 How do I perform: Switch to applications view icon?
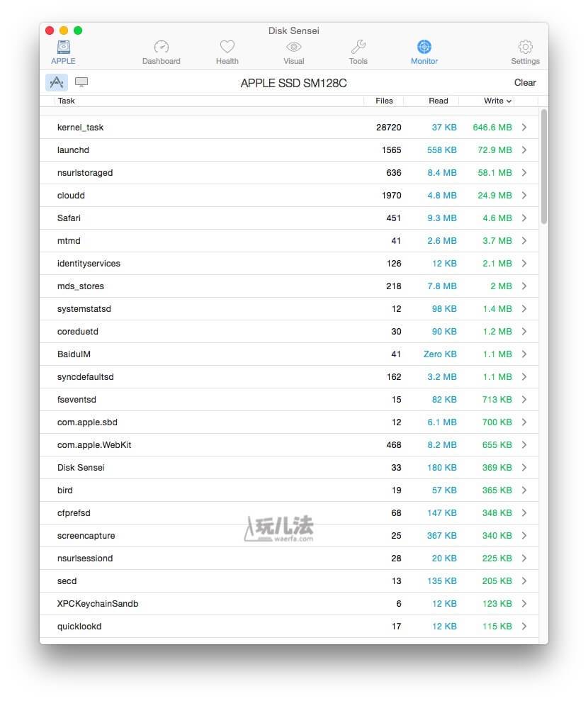pyautogui.click(x=56, y=82)
